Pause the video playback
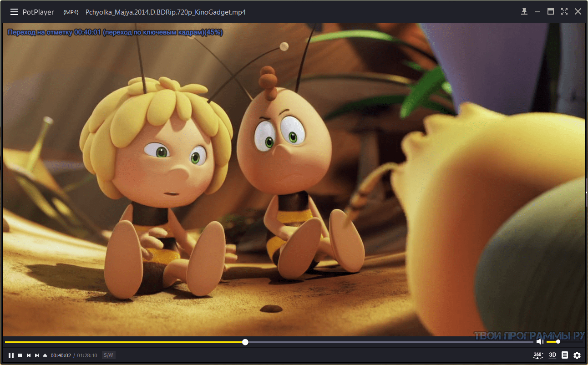 [x=11, y=355]
